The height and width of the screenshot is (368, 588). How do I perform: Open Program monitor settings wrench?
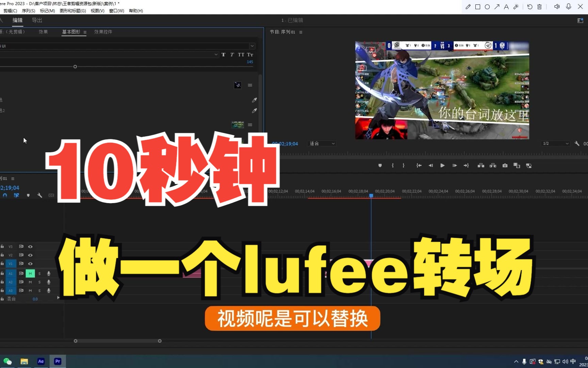click(x=577, y=143)
